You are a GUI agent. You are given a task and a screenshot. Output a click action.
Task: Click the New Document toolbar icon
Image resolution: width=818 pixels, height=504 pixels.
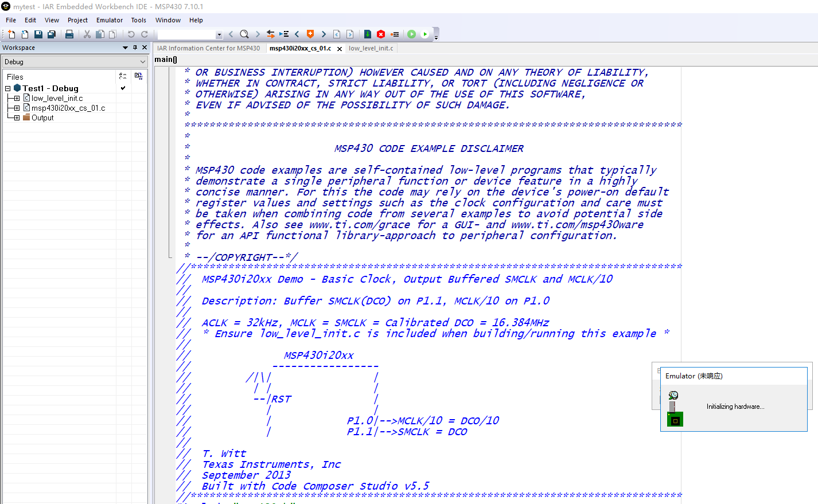11,34
